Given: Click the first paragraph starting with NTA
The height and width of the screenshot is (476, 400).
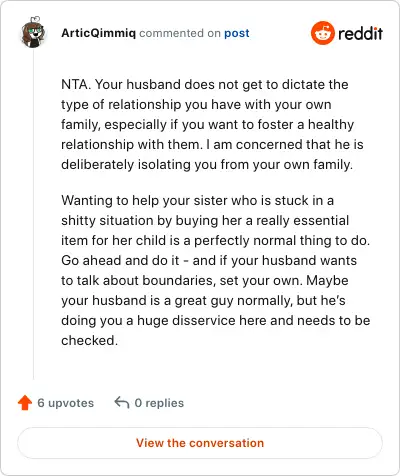Looking at the screenshot, I should 212,124.
